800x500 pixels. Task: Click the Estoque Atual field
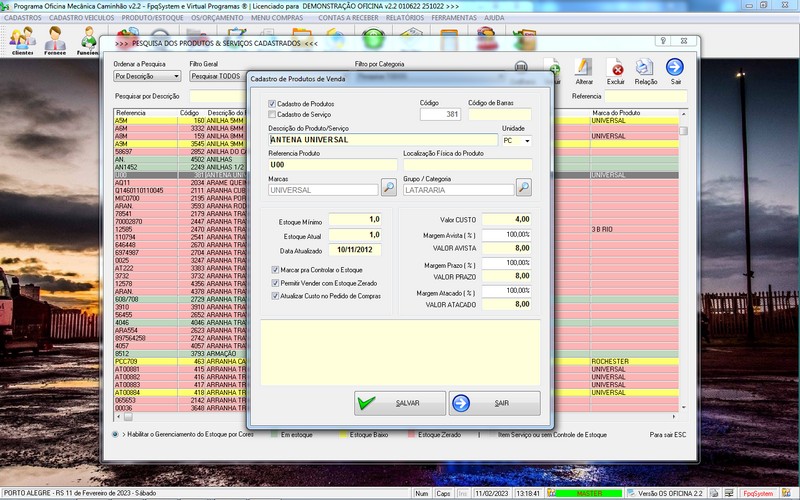click(x=355, y=235)
